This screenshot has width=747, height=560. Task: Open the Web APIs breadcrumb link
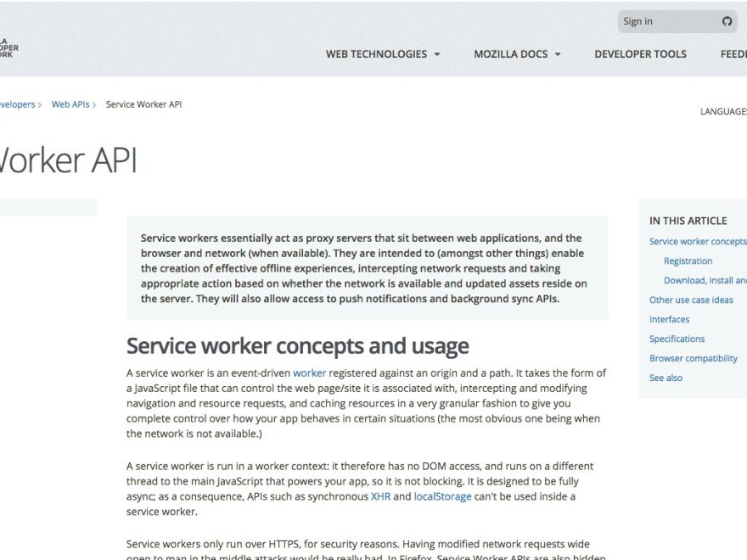pyautogui.click(x=69, y=104)
